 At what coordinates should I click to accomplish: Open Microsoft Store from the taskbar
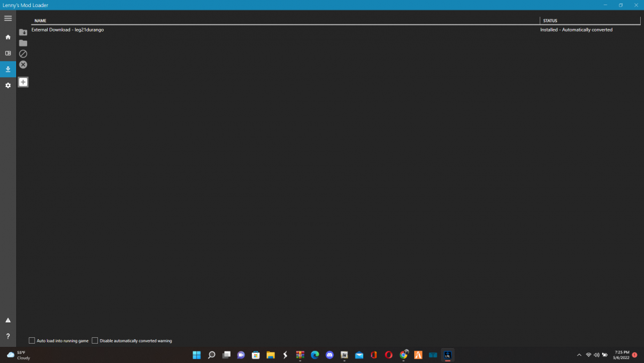(256, 355)
